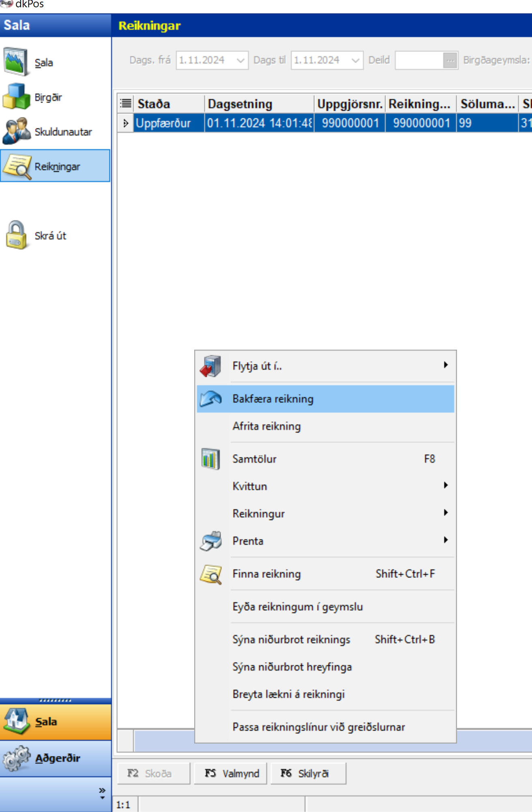Open the 'Dags til' date dropdown
This screenshot has height=812, width=532.
(355, 60)
